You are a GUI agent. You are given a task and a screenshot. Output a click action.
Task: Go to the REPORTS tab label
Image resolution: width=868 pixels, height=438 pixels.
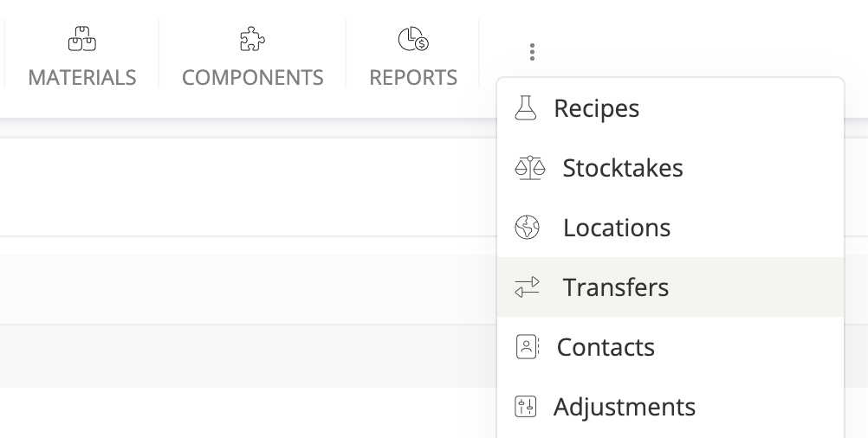click(x=413, y=78)
